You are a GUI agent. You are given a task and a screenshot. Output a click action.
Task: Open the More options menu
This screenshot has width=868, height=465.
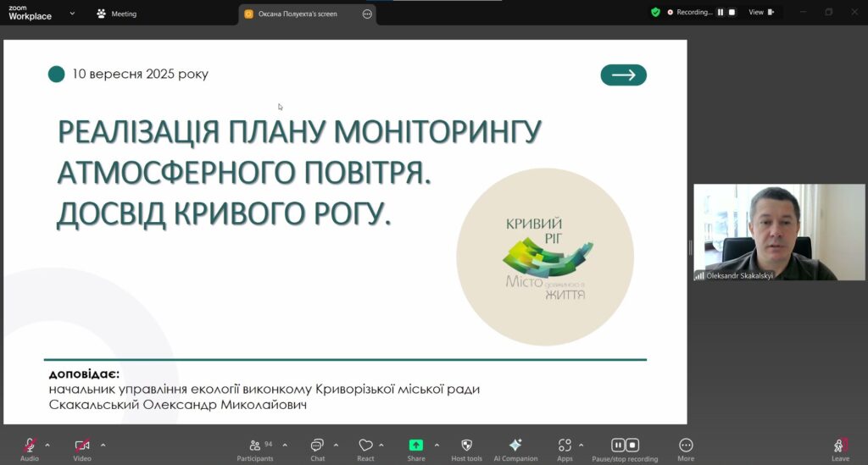tap(686, 449)
